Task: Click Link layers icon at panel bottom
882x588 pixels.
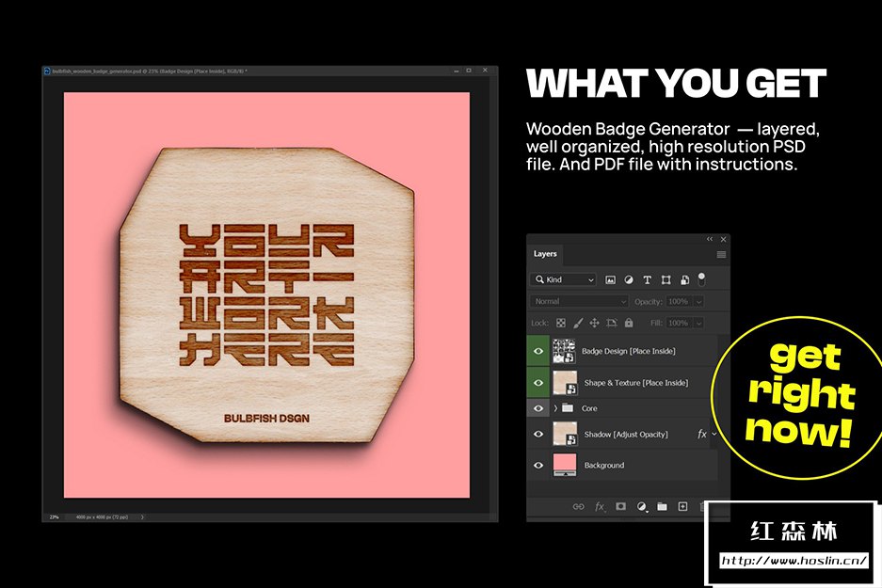Action: (x=578, y=507)
